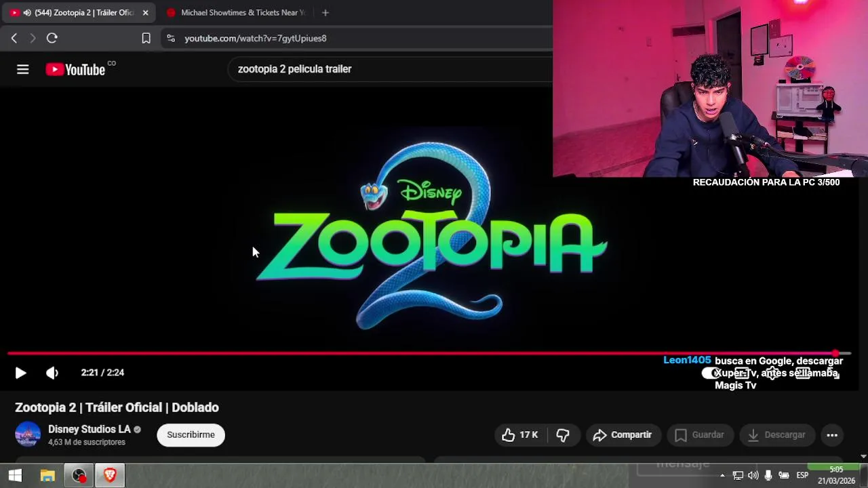Image resolution: width=868 pixels, height=488 pixels.
Task: Click the Brave browser taskbar icon
Action: (x=110, y=475)
